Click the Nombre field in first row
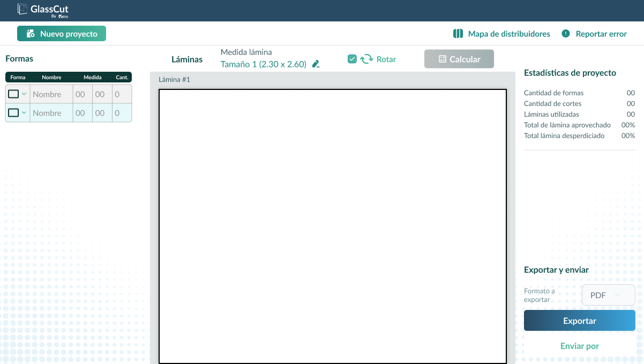The height and width of the screenshot is (364, 644). pyautogui.click(x=51, y=94)
